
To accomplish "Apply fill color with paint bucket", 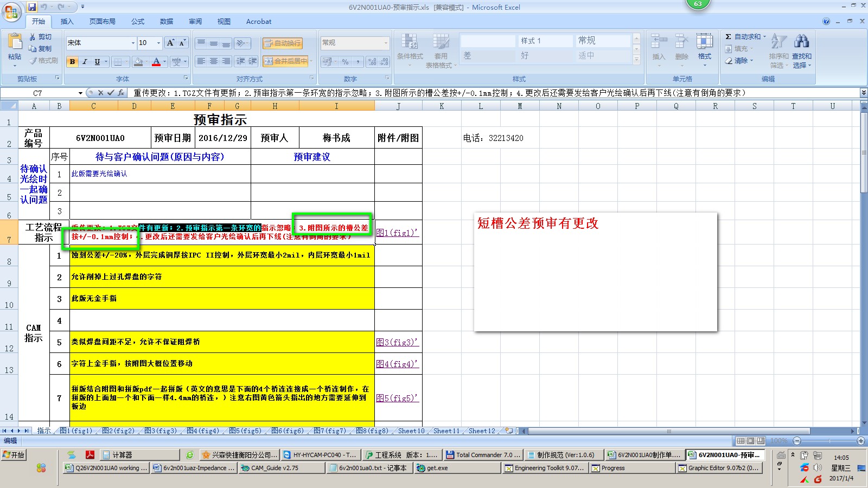I will (138, 61).
